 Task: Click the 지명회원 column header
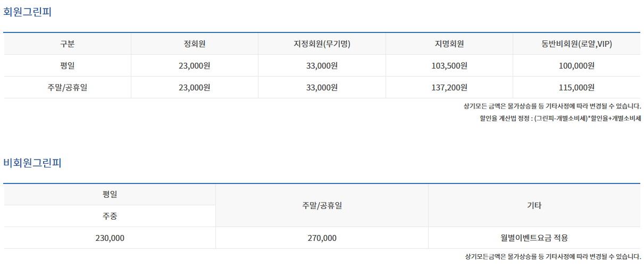pos(449,44)
